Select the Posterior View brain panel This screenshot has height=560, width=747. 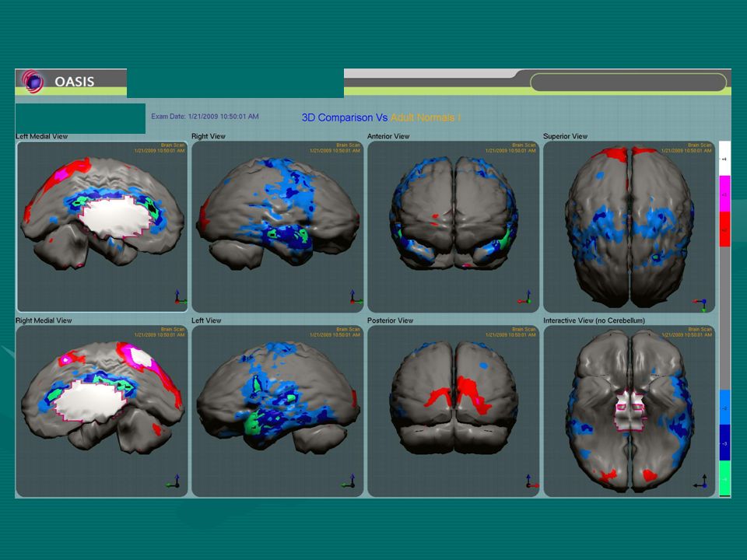point(453,411)
